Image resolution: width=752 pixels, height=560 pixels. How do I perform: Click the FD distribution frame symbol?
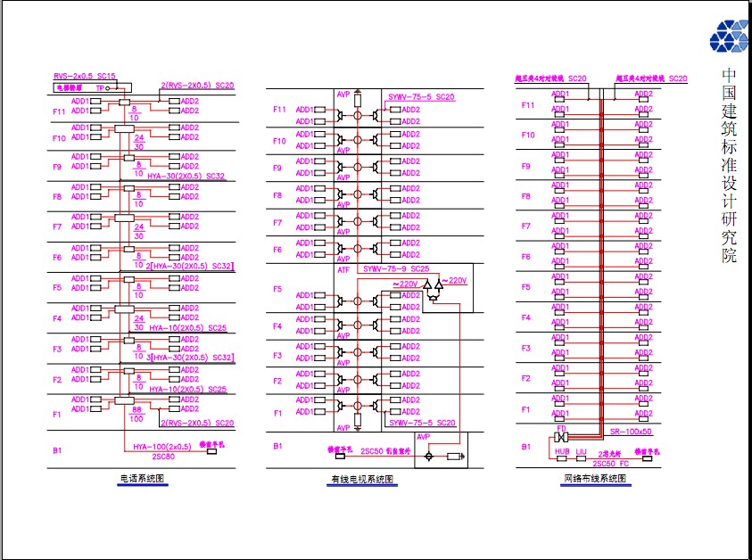pos(561,437)
